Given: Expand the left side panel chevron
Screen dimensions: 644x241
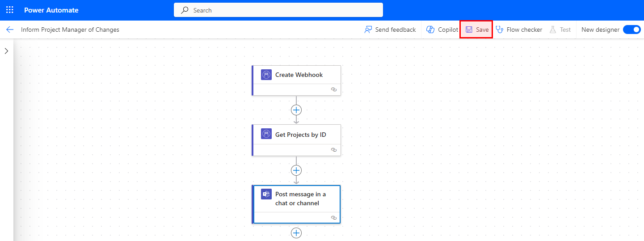Looking at the screenshot, I should [6, 51].
